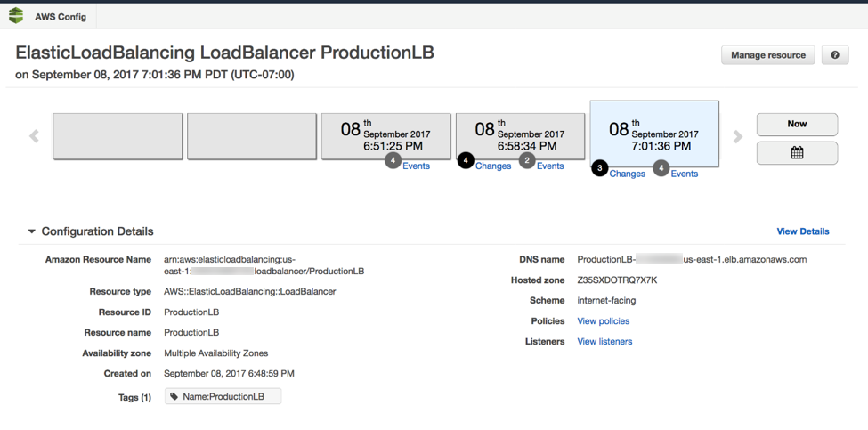Click the Resource ID value ProductionLB
The width and height of the screenshot is (868, 430).
(x=191, y=312)
